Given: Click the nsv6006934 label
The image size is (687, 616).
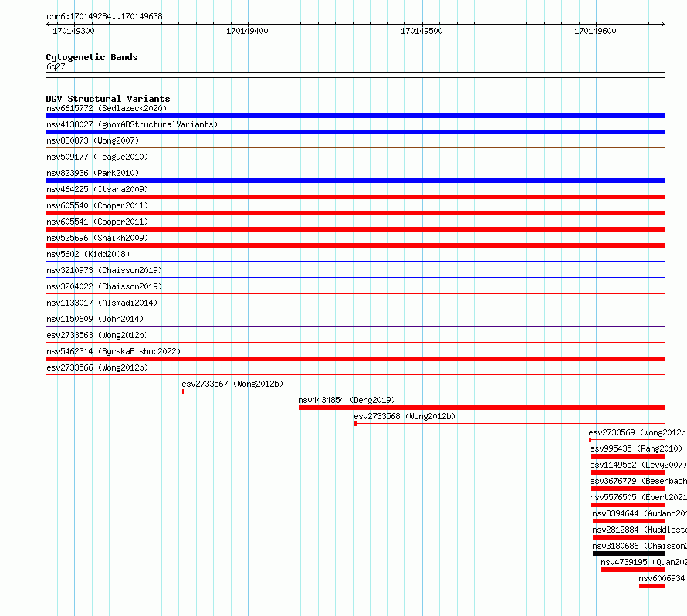Looking at the screenshot, I should (662, 578).
